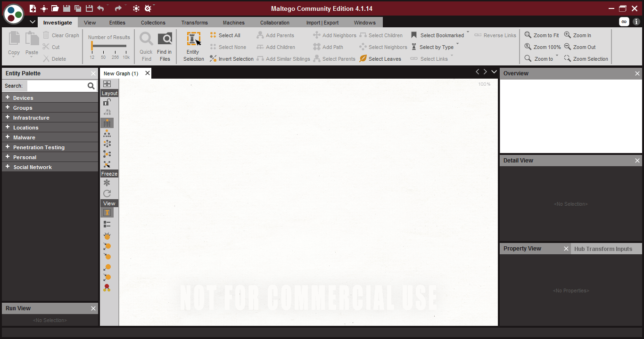
Task: Click the palette search magnifier icon
Action: point(91,86)
